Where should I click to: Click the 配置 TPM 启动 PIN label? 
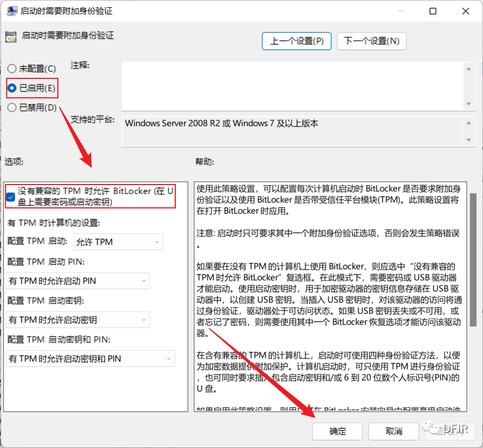pyautogui.click(x=46, y=262)
